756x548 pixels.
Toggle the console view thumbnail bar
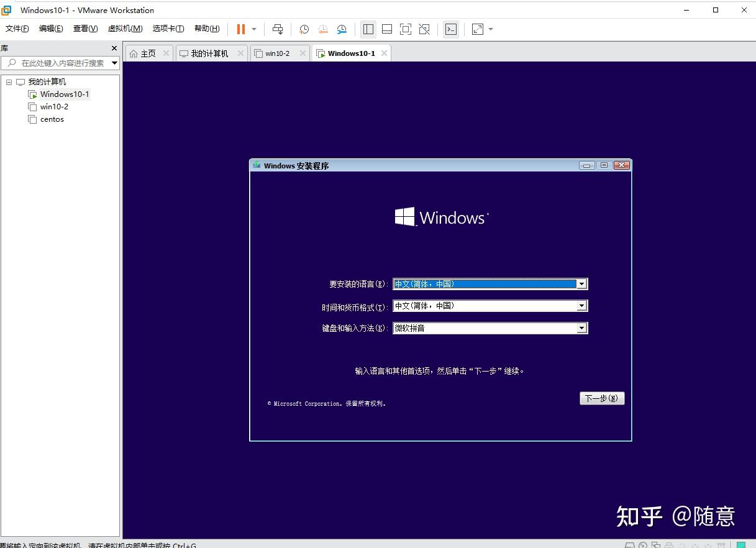click(386, 29)
